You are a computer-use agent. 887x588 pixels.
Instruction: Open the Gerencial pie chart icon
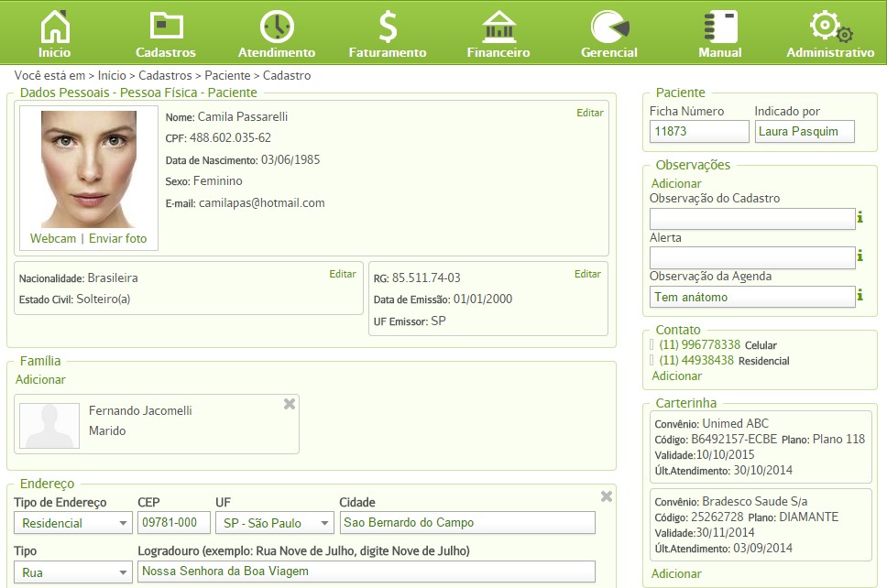pos(609,27)
